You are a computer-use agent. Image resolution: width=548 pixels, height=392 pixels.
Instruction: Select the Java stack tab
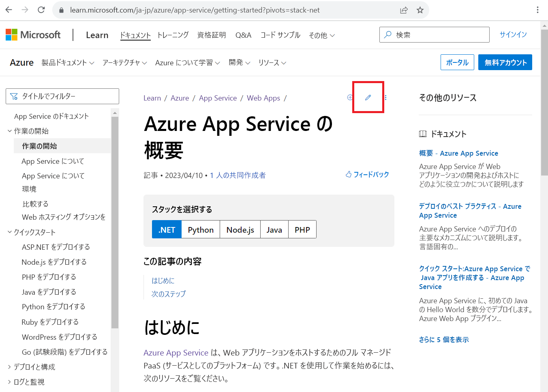(x=274, y=229)
